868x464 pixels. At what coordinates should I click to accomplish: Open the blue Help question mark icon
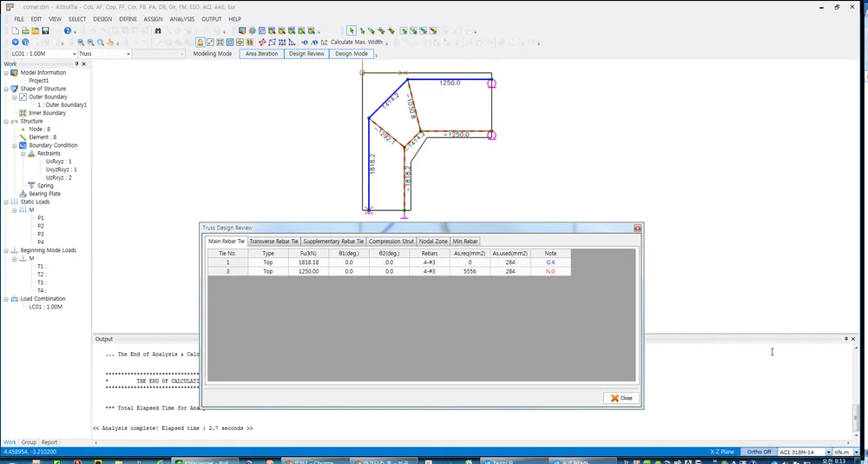point(68,31)
